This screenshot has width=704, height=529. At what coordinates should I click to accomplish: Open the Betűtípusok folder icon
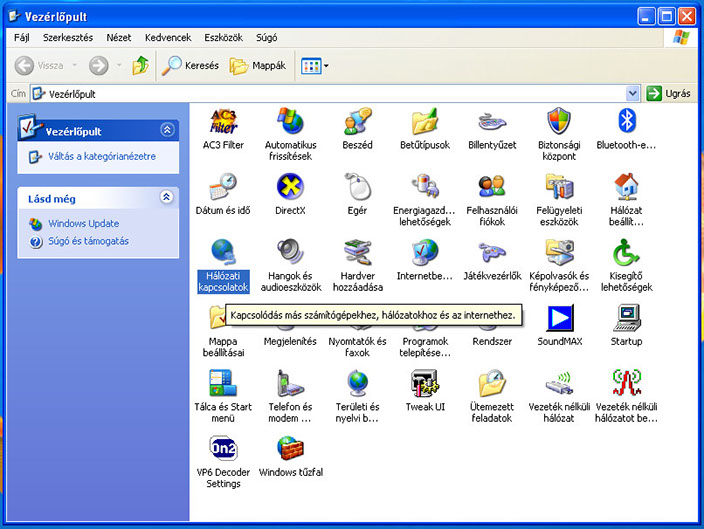click(425, 122)
